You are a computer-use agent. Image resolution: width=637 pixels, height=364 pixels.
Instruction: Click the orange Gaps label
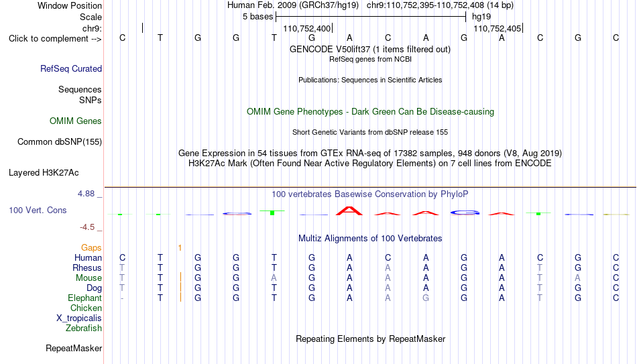pos(91,248)
